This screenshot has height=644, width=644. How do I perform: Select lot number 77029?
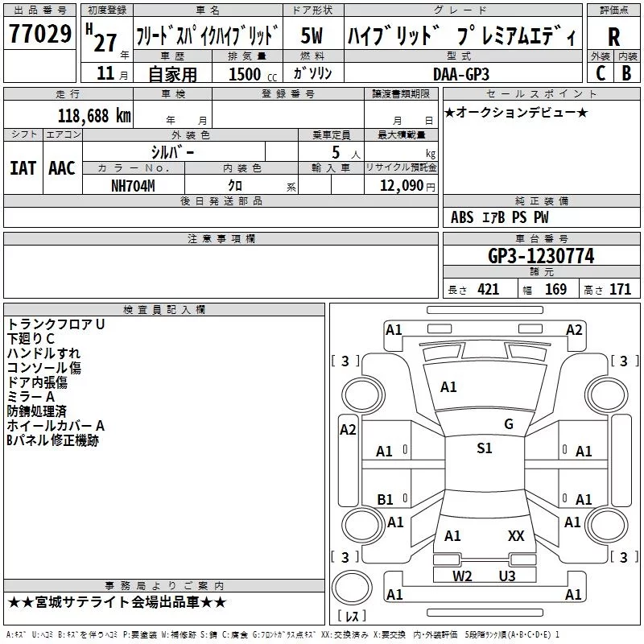point(39,34)
